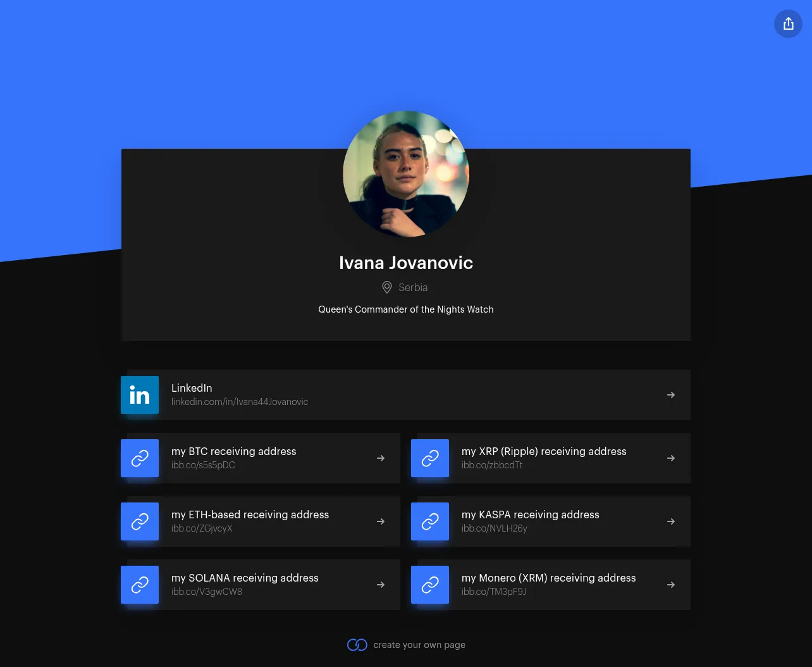Click the arrow on the LinkedIn row
Viewport: 812px width, 667px height.
tap(671, 395)
